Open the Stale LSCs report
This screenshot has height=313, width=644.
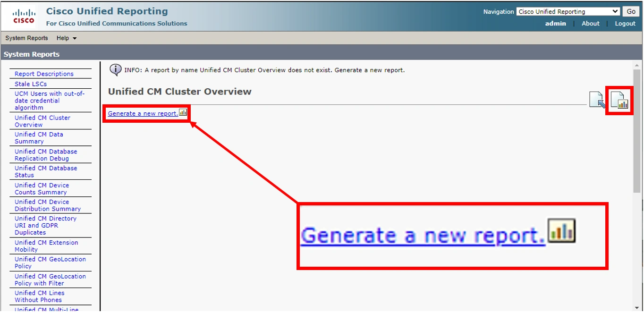pos(31,84)
